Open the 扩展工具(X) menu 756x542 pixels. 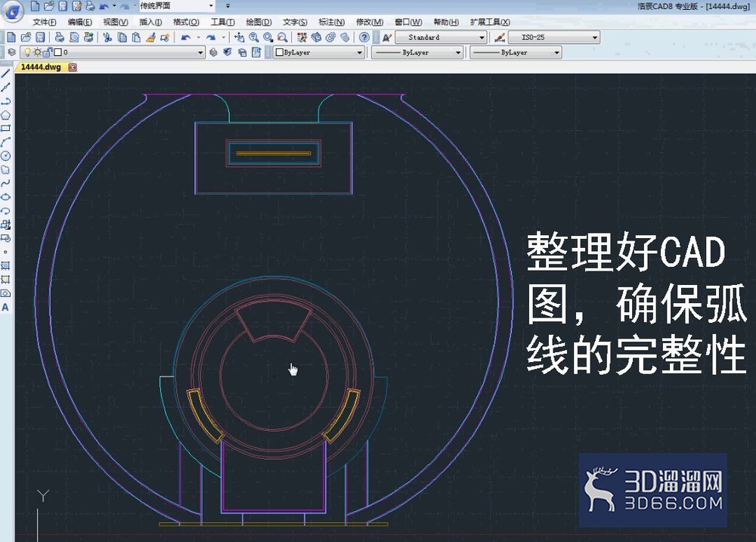490,22
